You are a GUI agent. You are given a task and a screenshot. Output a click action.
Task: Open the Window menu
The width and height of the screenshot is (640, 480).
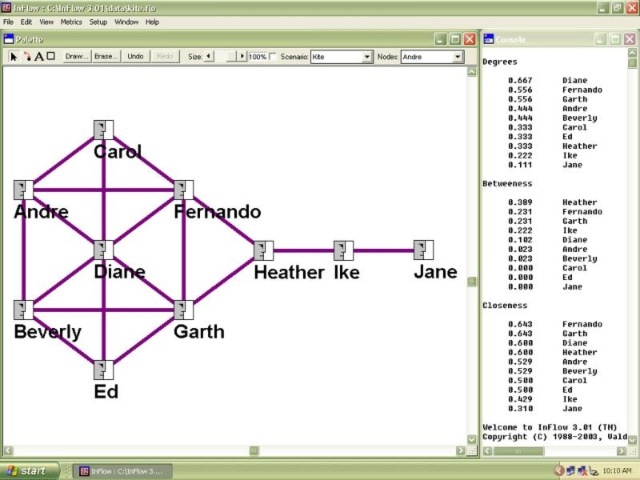126,22
